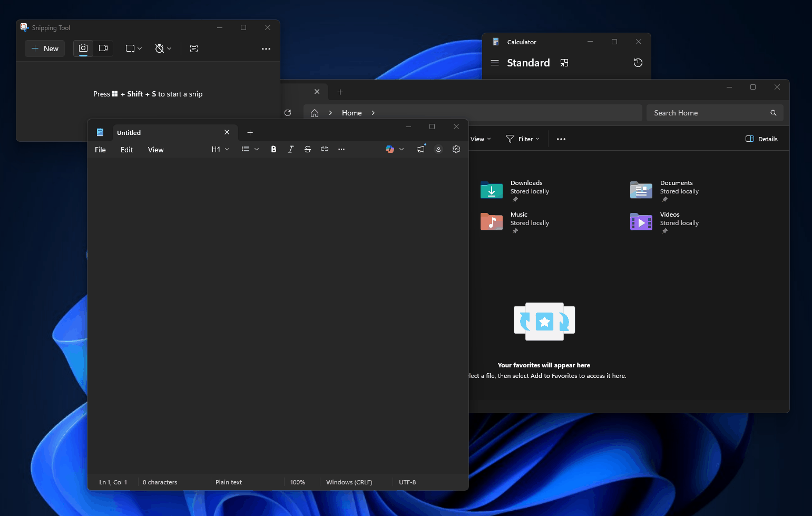Toggle Bold formatting in Notepad
The height and width of the screenshot is (516, 812).
(x=273, y=149)
